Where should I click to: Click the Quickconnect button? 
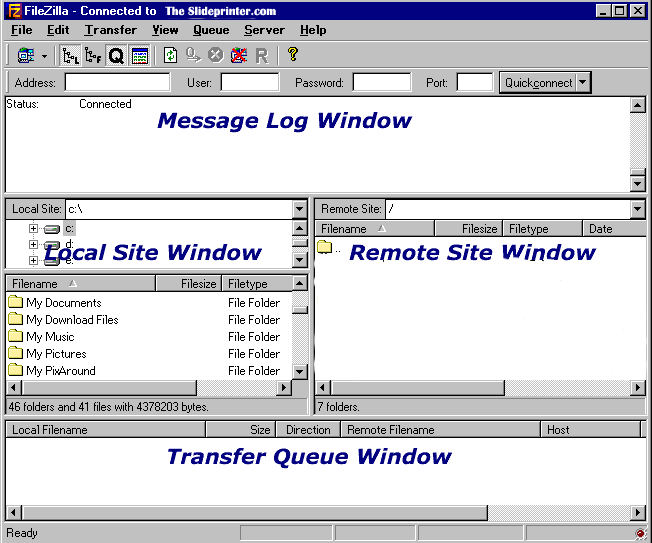538,83
